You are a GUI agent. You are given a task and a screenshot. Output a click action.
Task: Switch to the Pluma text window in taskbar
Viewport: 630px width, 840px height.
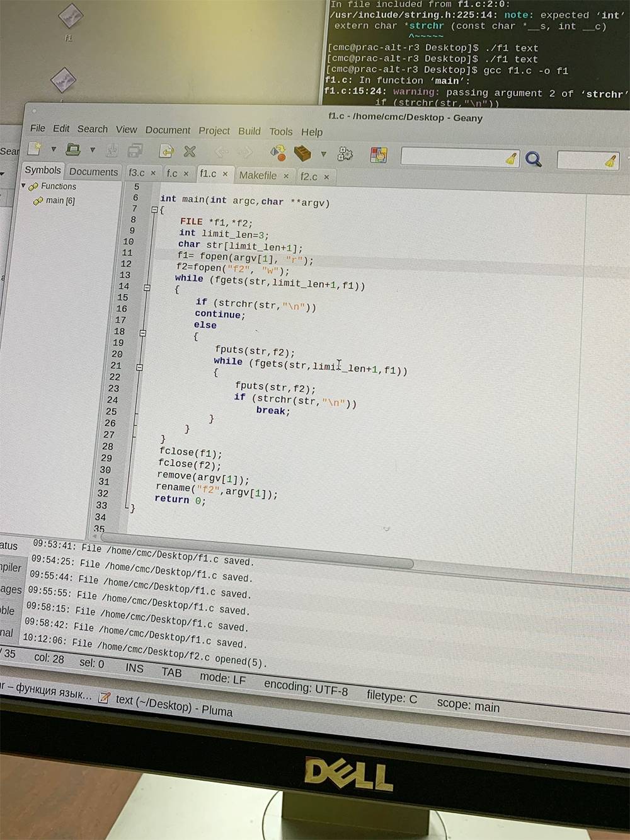point(166,705)
